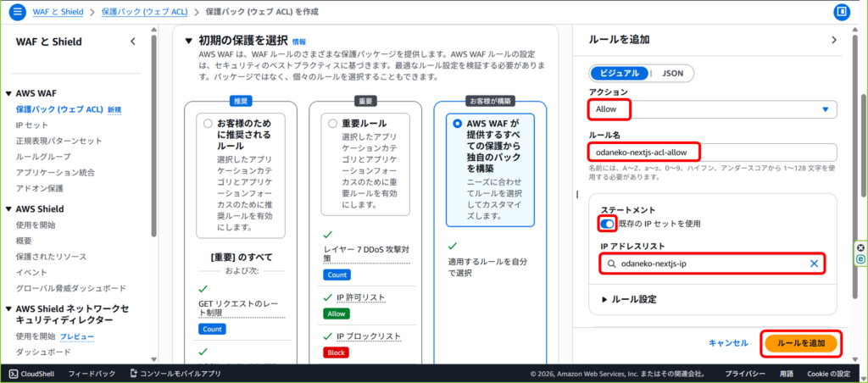Clear the IP address list search field

[x=814, y=264]
